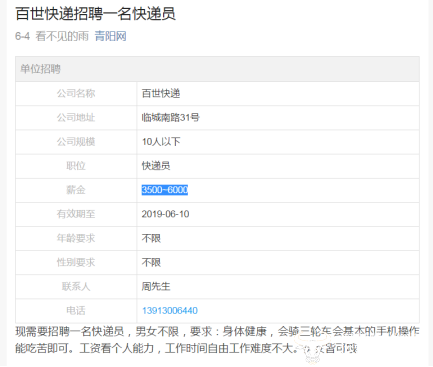Click the description line starting 现需要招聘一名快递员

(x=217, y=331)
